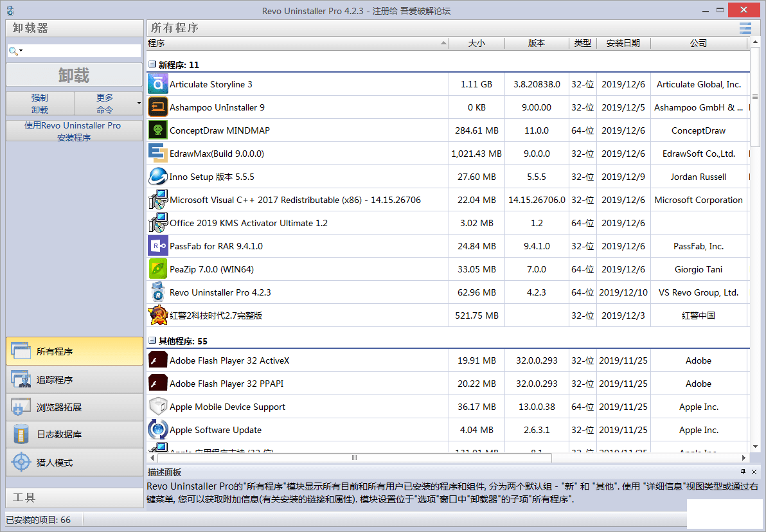Switch to the 猎人模式 module
The height and width of the screenshot is (532, 766).
75,462
